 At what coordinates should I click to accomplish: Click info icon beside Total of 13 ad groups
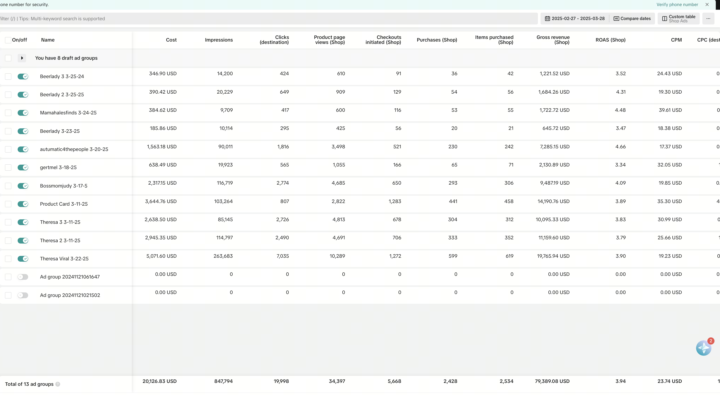[58, 384]
